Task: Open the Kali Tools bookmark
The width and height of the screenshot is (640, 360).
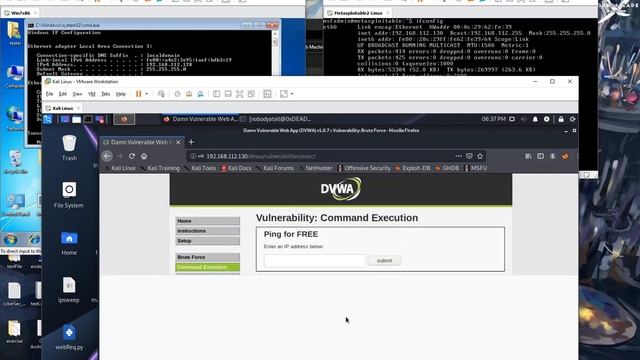Action: 200,168
